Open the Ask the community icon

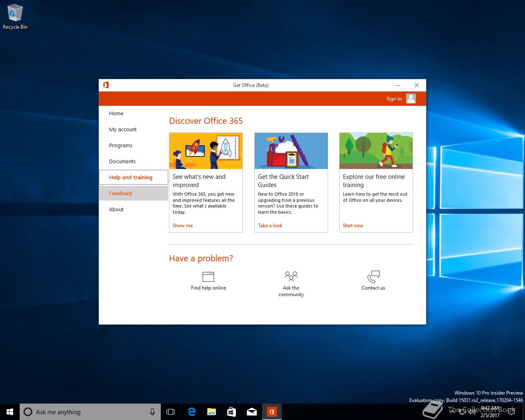tap(291, 277)
